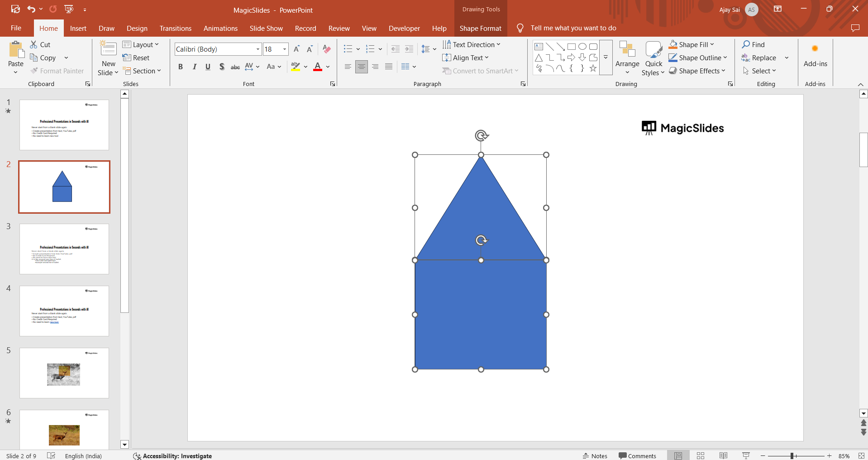
Task: Open the font name dropdown
Action: pos(258,49)
